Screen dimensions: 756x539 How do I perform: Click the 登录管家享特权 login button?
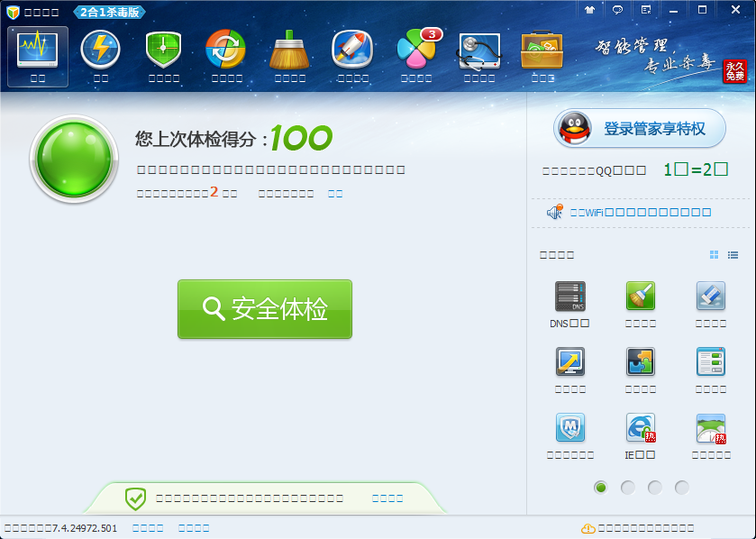coord(639,129)
